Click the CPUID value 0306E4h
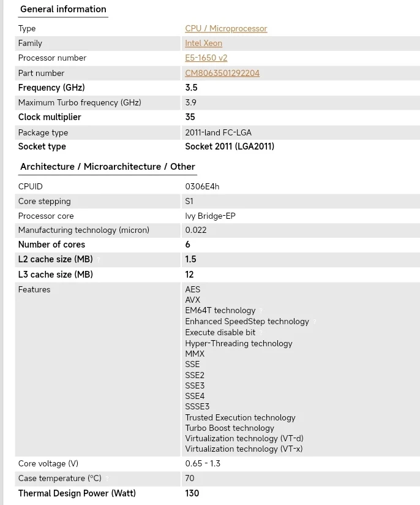 tap(202, 186)
